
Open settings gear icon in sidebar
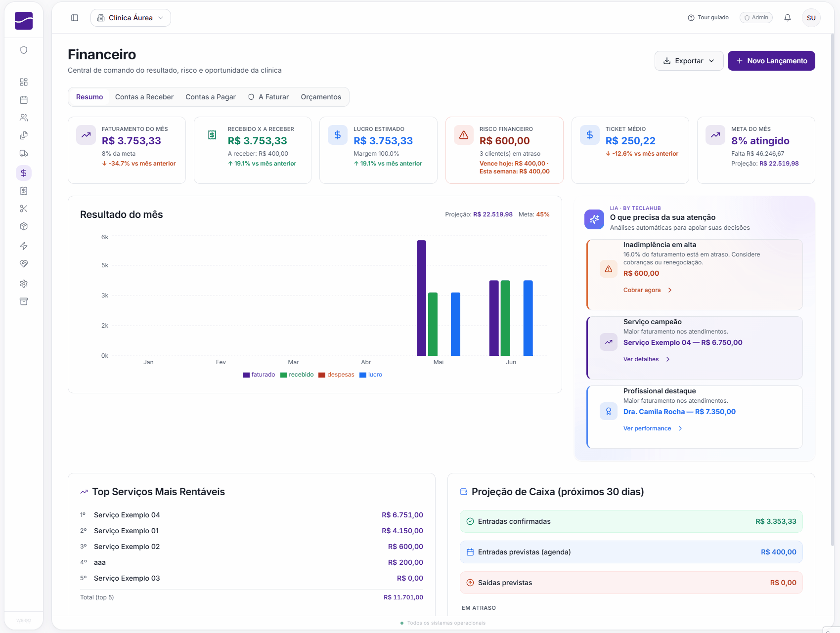[24, 284]
